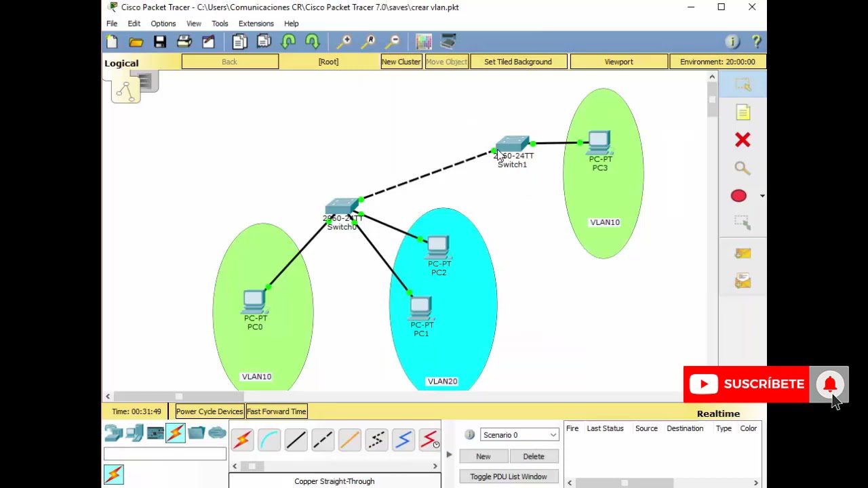The height and width of the screenshot is (488, 868).
Task: Open the Options menu
Action: pos(163,24)
